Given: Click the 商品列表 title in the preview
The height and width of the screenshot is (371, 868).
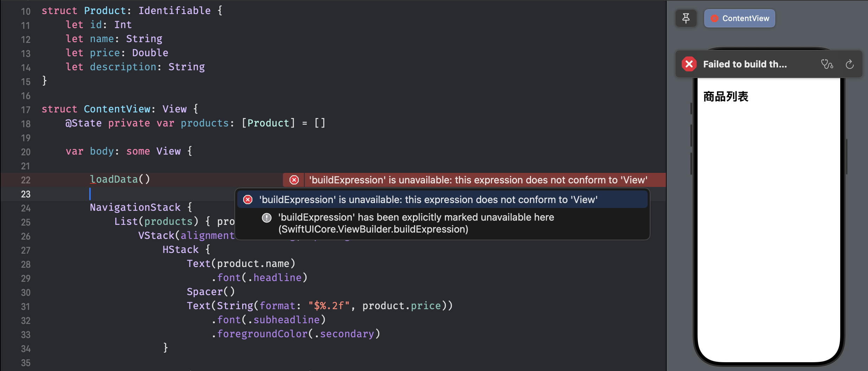Looking at the screenshot, I should 726,97.
